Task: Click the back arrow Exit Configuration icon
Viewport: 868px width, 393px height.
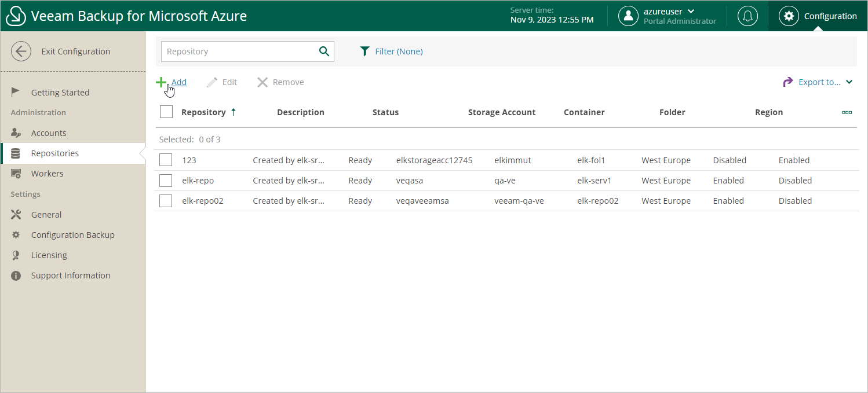Action: 21,52
